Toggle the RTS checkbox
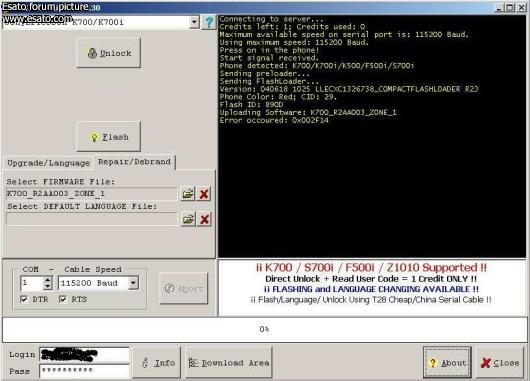This screenshot has width=530, height=381. click(63, 299)
